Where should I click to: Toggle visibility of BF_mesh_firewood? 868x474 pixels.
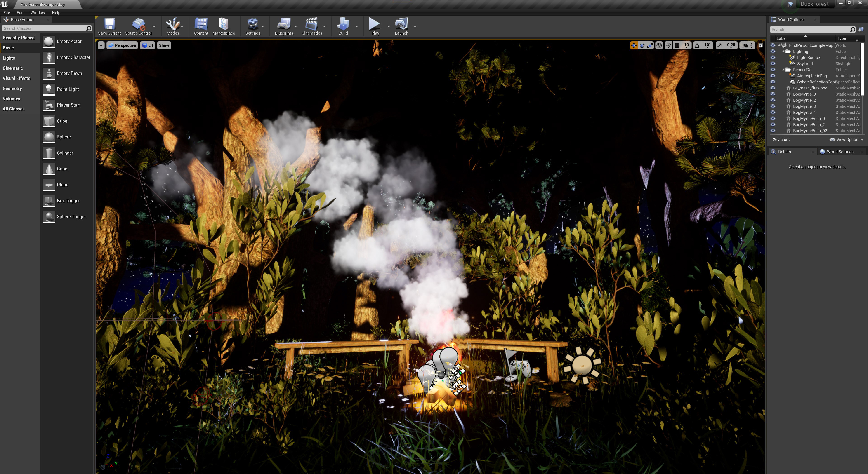click(x=773, y=88)
